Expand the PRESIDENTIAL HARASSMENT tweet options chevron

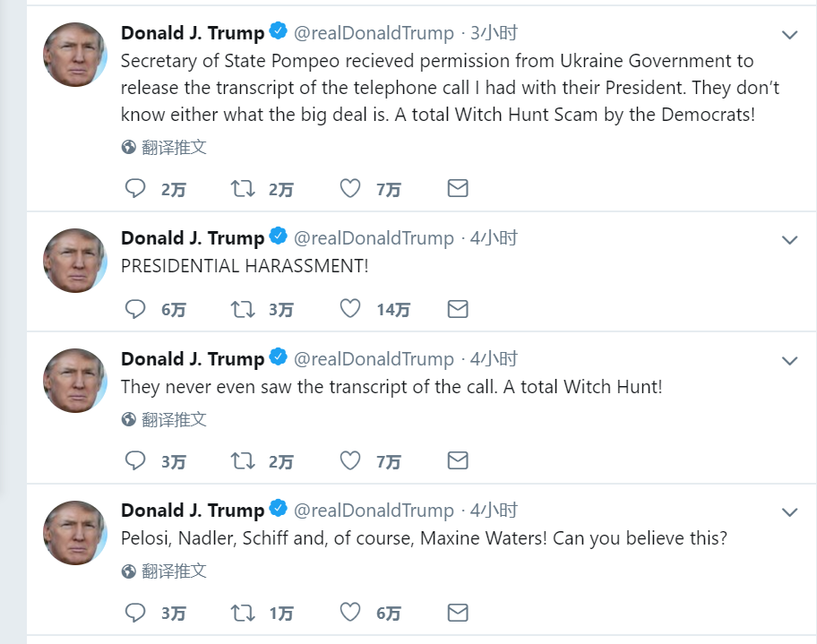[x=789, y=240]
